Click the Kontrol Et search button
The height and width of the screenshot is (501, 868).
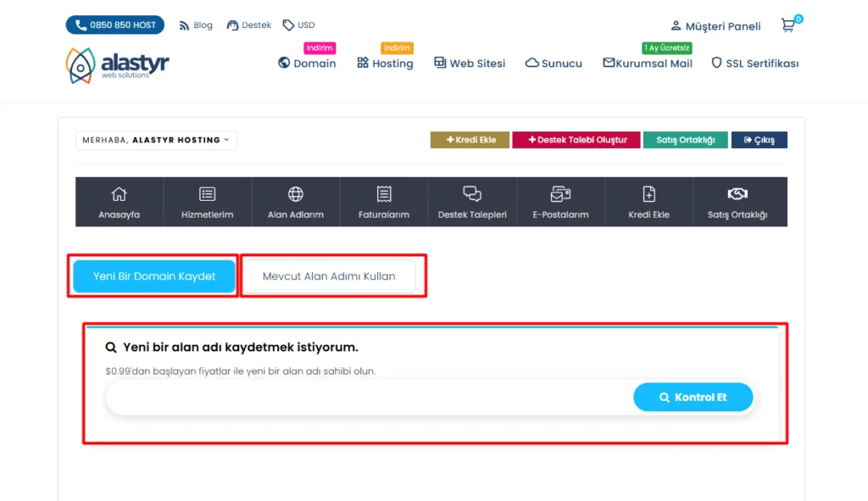(693, 397)
